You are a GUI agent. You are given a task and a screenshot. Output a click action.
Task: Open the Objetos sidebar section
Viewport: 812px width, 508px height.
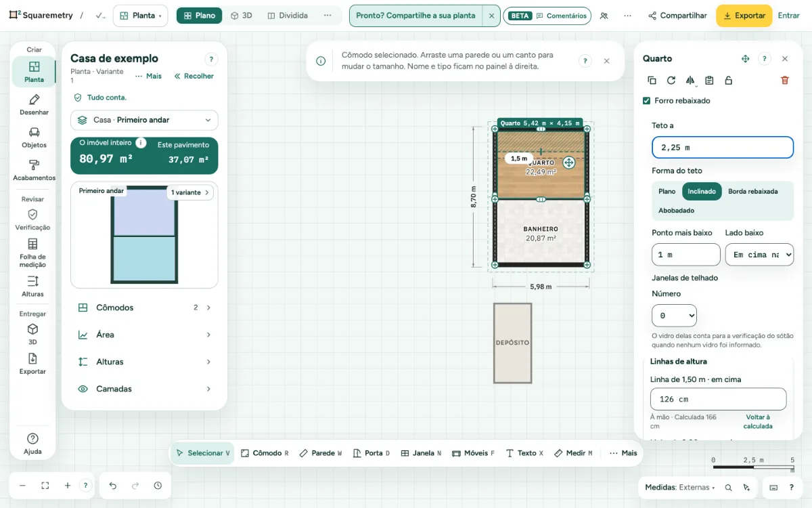[x=34, y=137]
